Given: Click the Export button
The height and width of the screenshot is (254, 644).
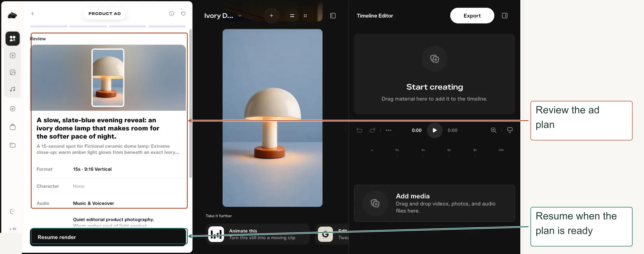Looking at the screenshot, I should click(x=472, y=16).
